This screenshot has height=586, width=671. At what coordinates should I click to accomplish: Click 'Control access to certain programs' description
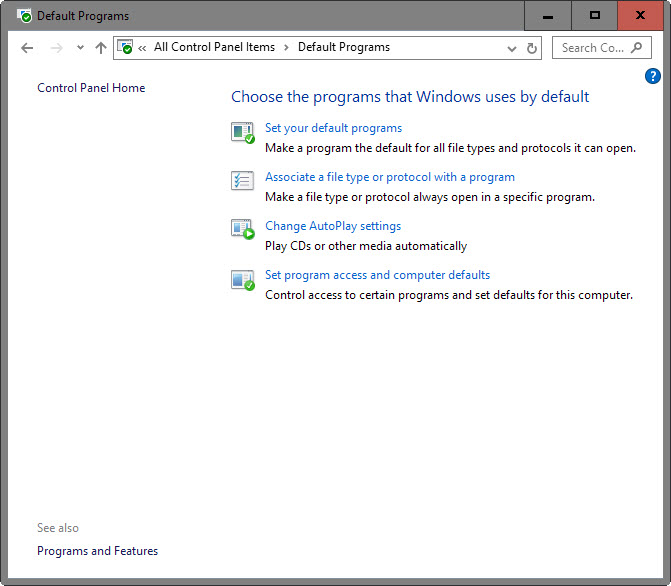449,295
